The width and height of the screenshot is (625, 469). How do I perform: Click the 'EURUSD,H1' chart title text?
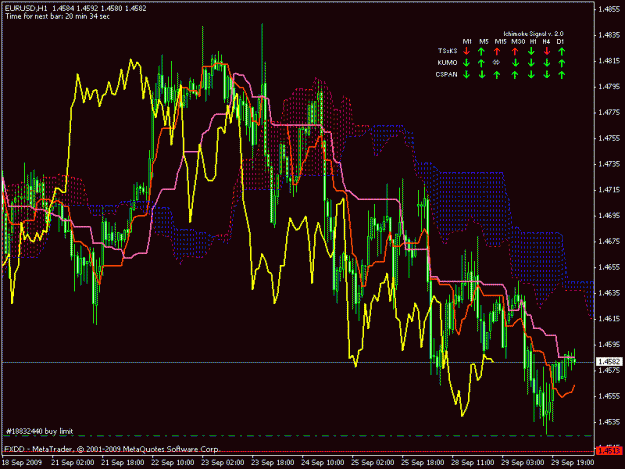[x=26, y=8]
